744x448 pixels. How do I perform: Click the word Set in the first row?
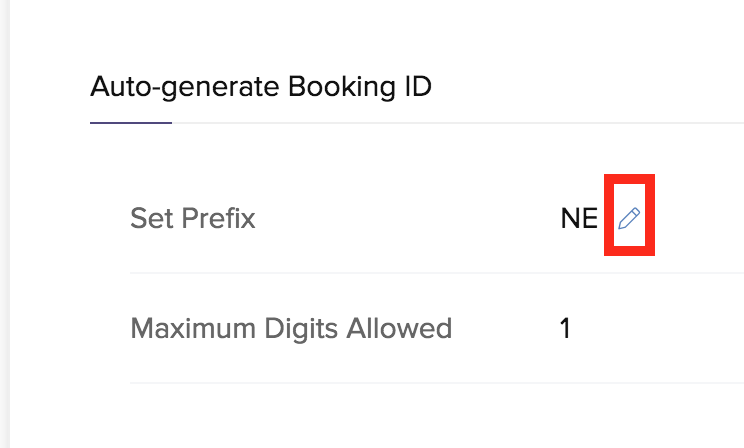pos(151,218)
